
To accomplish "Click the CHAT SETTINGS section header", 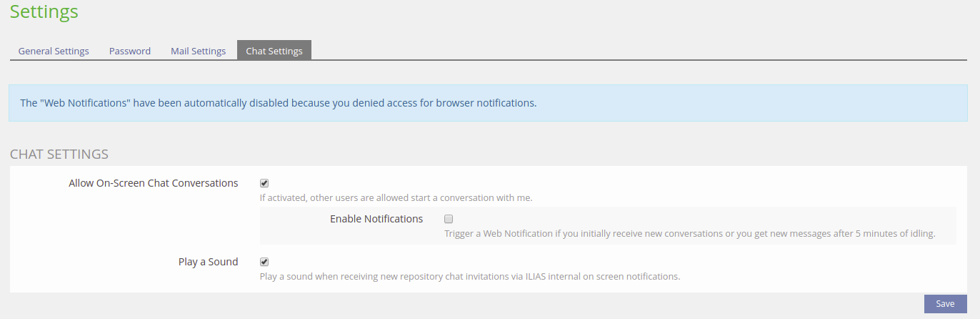I will [x=59, y=154].
